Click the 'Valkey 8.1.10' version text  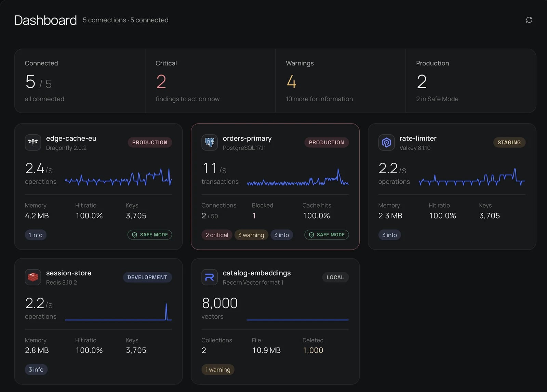(415, 148)
